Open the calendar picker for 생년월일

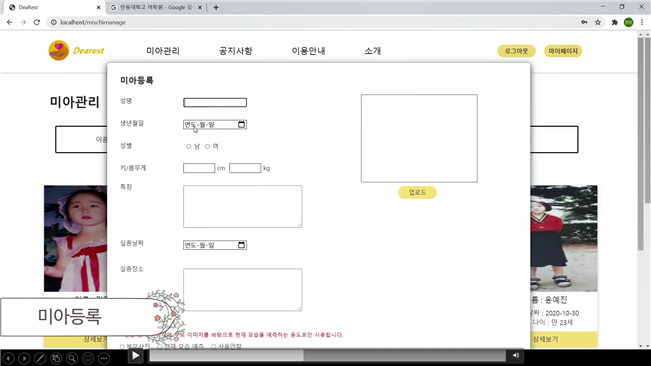pyautogui.click(x=241, y=124)
